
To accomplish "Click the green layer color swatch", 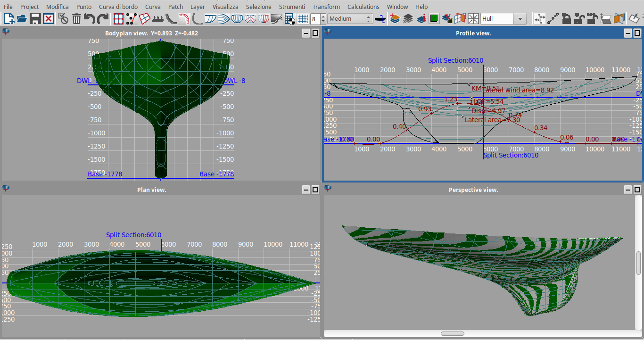I will tap(434, 19).
